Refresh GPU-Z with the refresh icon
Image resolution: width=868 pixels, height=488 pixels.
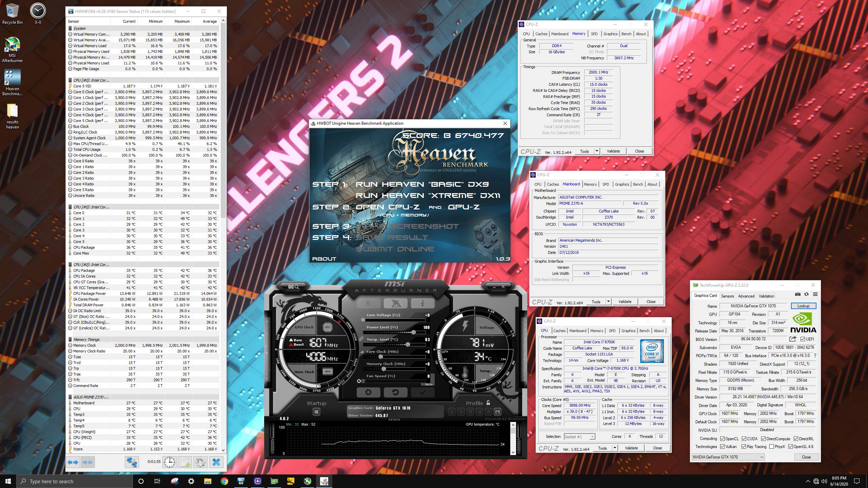[806, 294]
